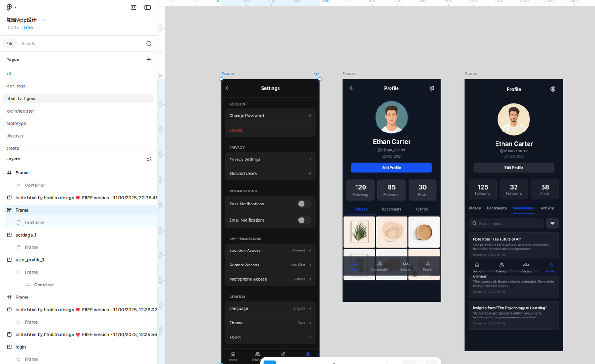Click Home icon in middle frame nav bar

[355, 264]
